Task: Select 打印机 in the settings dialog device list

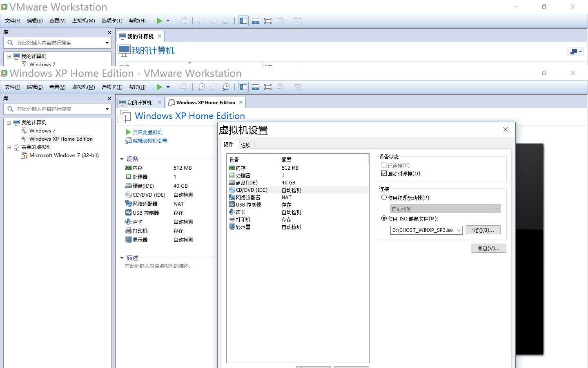Action: (x=298, y=220)
